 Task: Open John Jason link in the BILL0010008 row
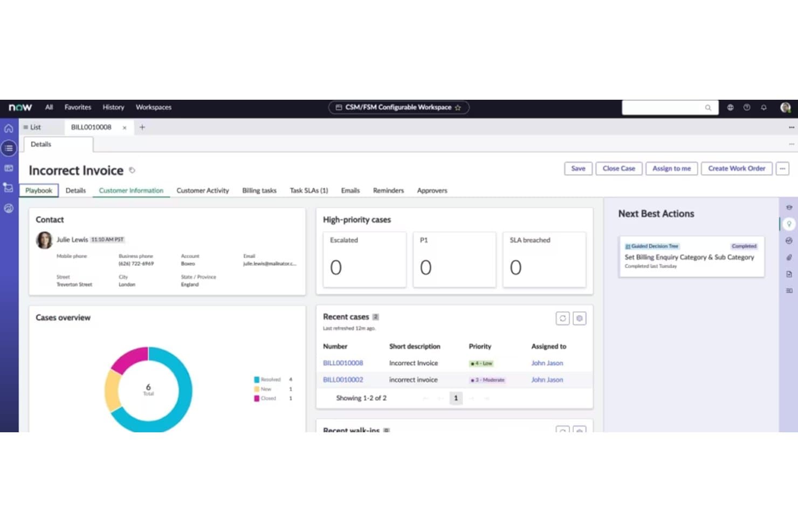pyautogui.click(x=547, y=363)
